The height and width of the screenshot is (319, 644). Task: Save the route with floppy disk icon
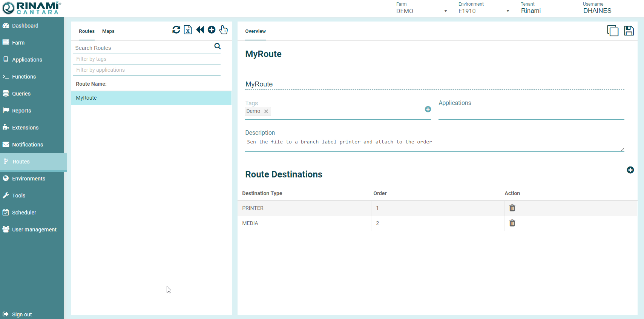(629, 31)
